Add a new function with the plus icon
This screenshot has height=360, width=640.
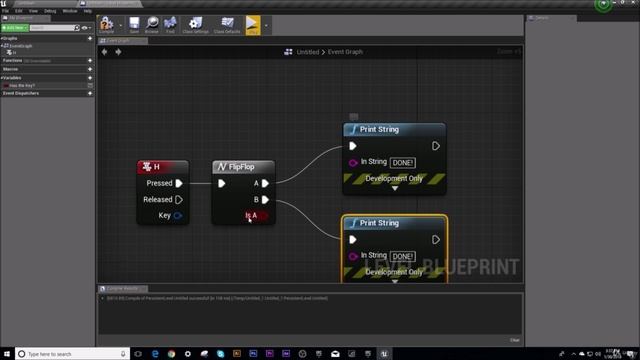click(90, 60)
